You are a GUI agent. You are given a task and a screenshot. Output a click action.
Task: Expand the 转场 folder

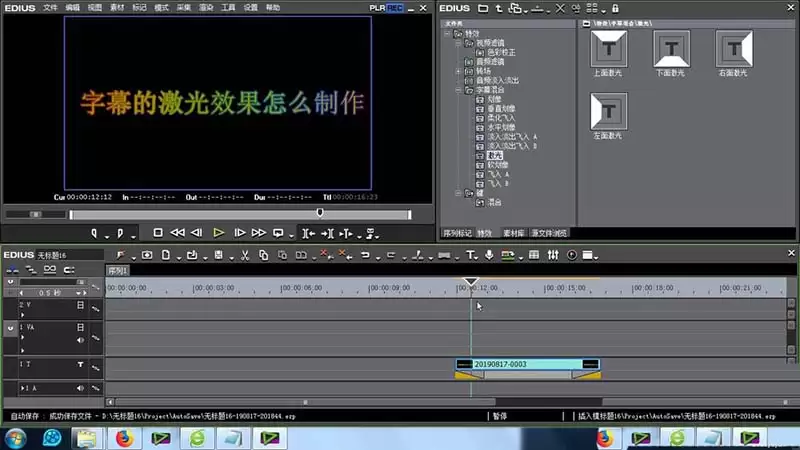[x=458, y=71]
